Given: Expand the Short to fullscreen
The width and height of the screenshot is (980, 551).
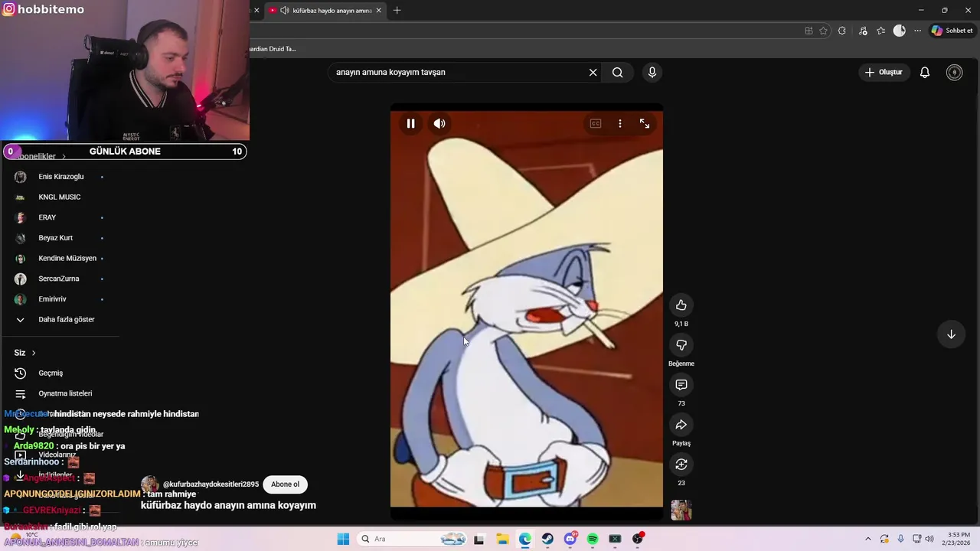Looking at the screenshot, I should (645, 123).
